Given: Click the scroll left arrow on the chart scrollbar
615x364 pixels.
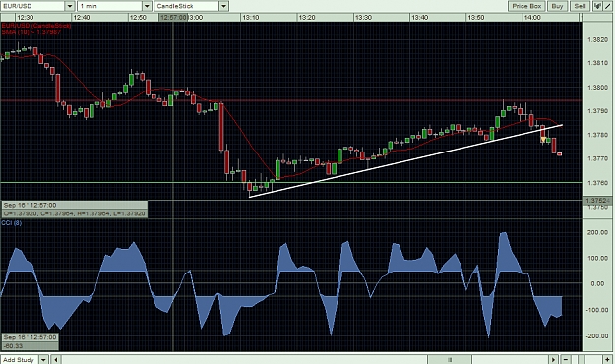Looking at the screenshot, I should pos(56,359).
